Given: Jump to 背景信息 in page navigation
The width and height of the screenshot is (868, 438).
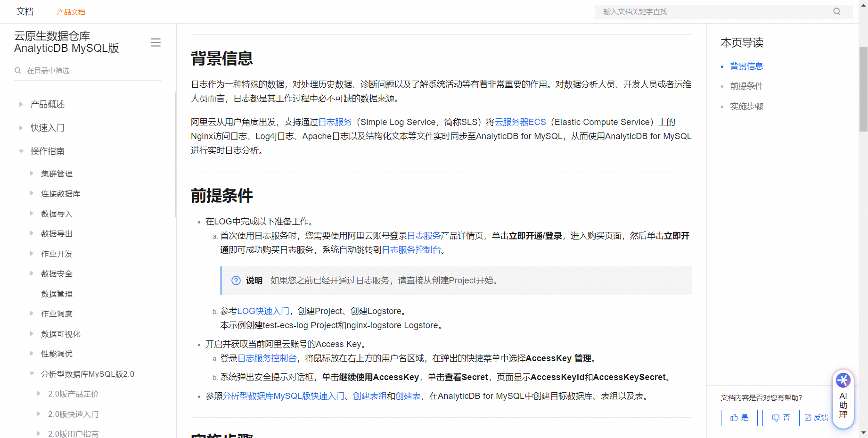Looking at the screenshot, I should click(x=746, y=66).
